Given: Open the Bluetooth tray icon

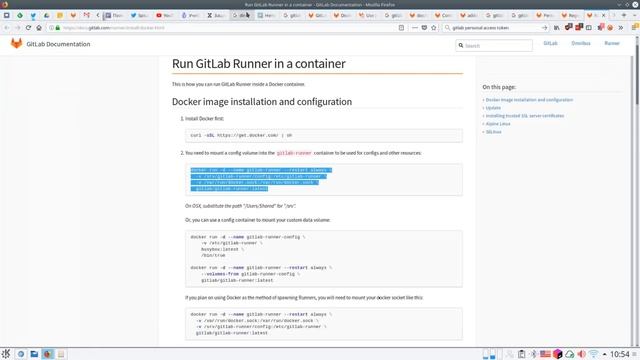Looking at the screenshot, I should [x=533, y=354].
